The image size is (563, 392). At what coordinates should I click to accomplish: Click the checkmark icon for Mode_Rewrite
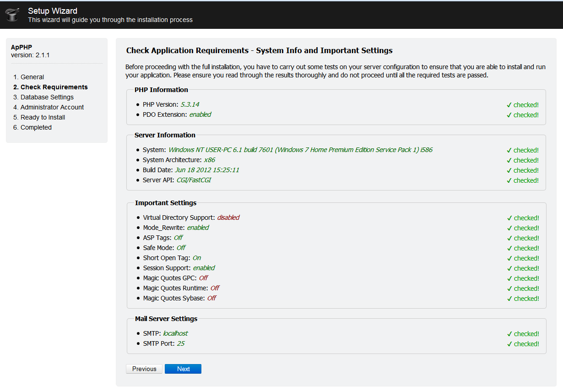tap(509, 228)
